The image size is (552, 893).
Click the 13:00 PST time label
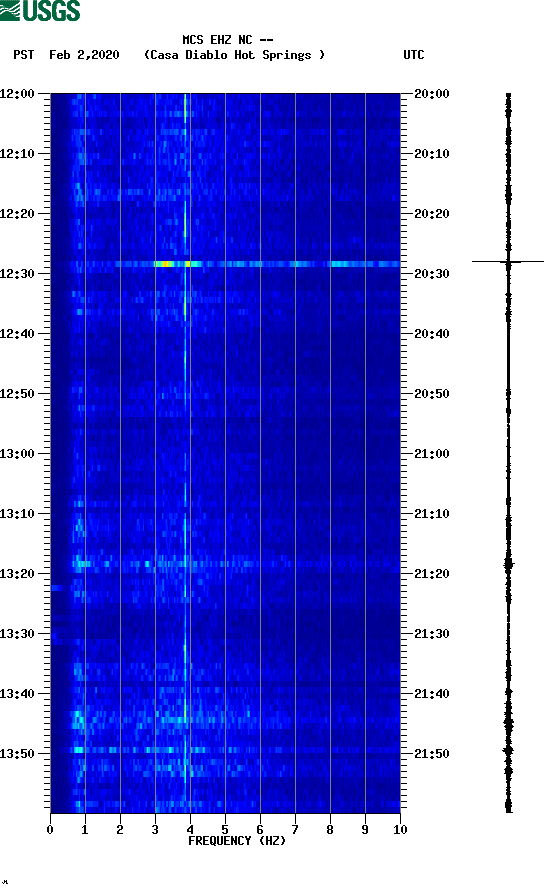click(x=17, y=454)
